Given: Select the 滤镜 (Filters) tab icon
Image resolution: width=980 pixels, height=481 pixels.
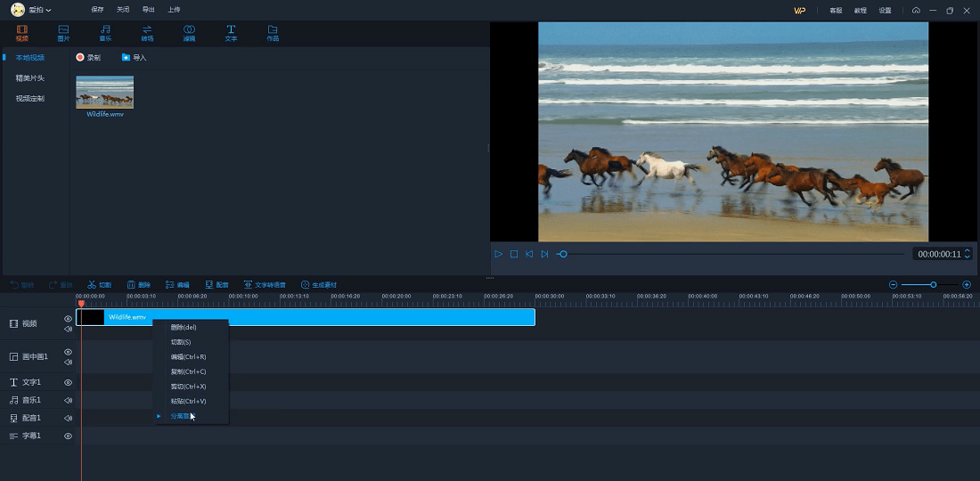Looking at the screenshot, I should (x=189, y=33).
